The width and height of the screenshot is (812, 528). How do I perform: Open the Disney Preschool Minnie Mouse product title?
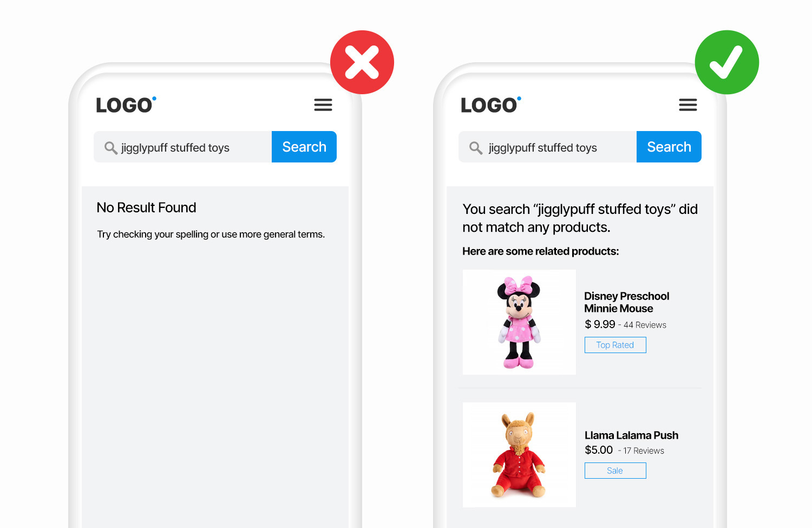626,302
